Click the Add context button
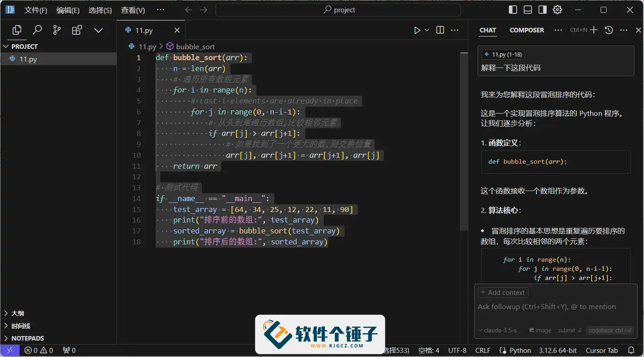 503,292
